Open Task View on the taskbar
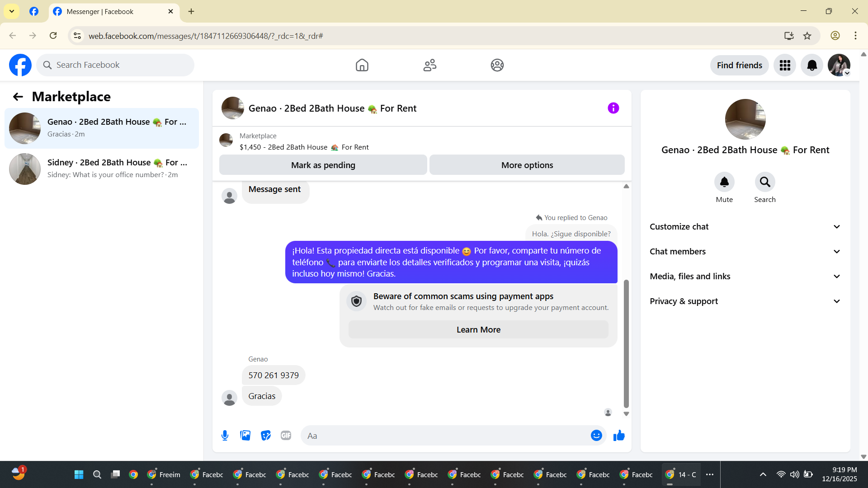Viewport: 868px width, 488px height. (115, 474)
